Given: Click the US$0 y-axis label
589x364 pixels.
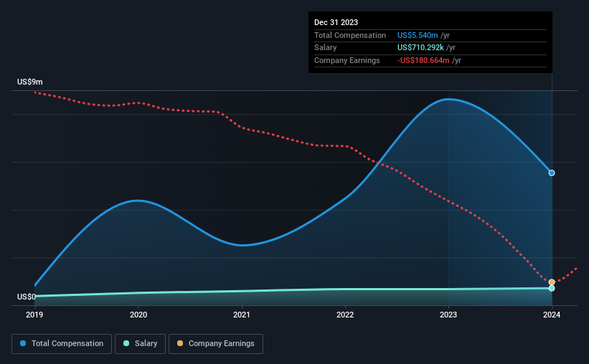Looking at the screenshot, I should tap(27, 297).
